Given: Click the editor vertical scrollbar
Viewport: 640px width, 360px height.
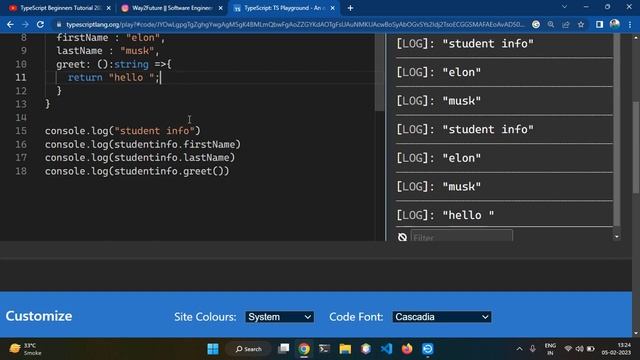Looking at the screenshot, I should 380,72.
